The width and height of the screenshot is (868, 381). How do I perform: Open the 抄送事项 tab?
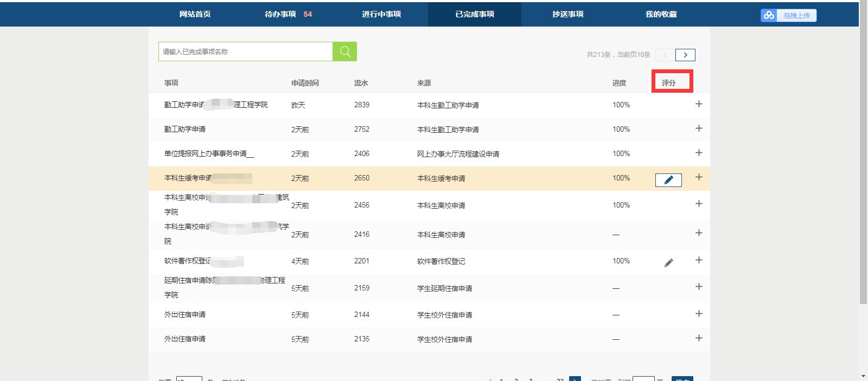click(x=567, y=14)
